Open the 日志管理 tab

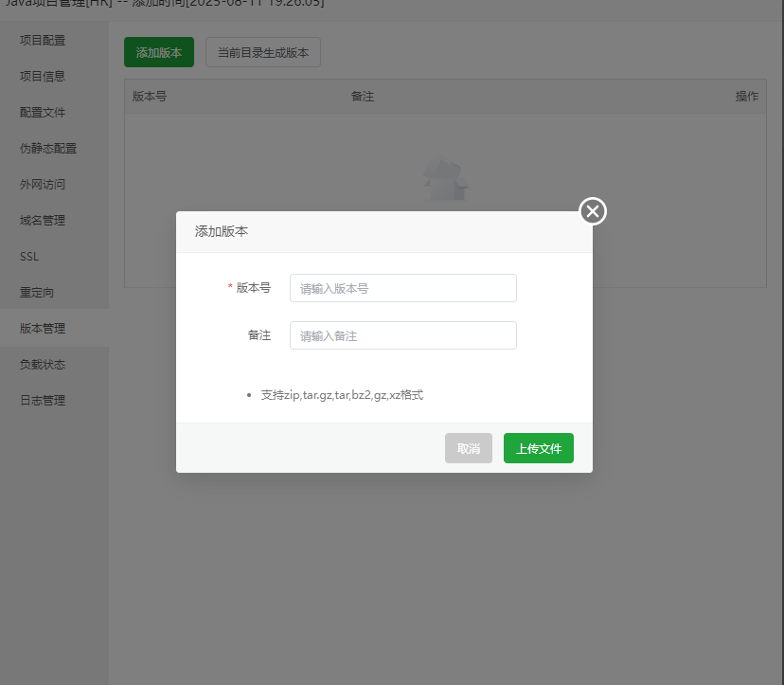coord(43,400)
